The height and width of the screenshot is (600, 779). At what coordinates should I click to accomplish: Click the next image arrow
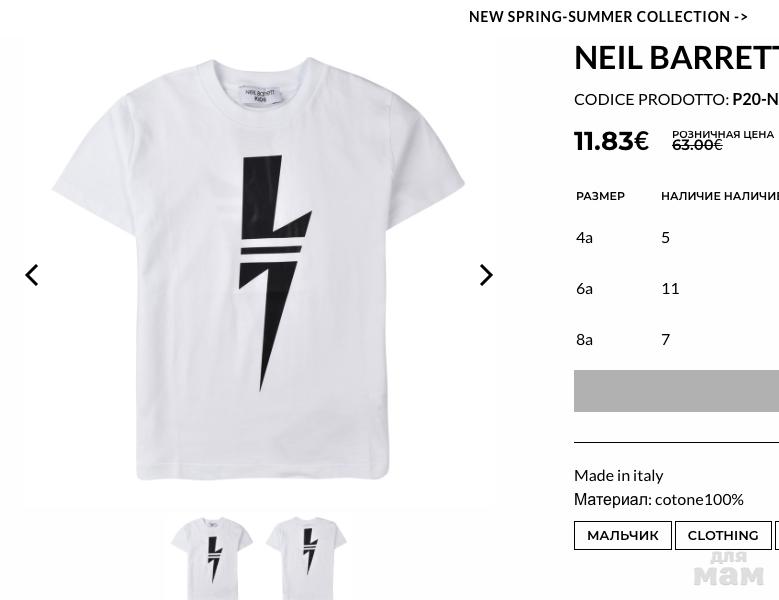486,275
